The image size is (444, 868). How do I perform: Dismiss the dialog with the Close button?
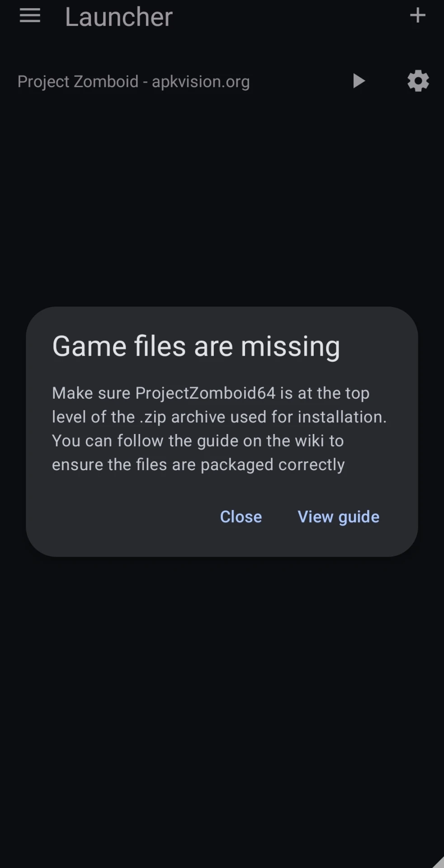pos(241,517)
